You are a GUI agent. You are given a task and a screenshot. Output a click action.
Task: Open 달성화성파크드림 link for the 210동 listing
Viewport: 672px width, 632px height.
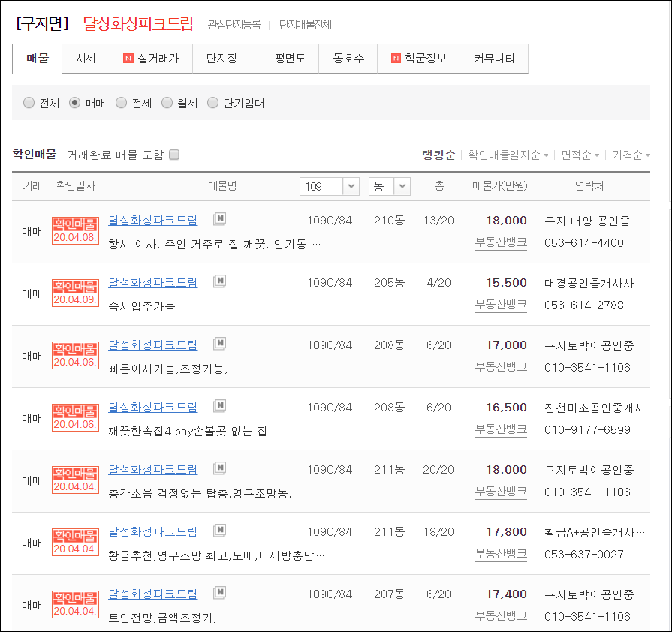click(153, 220)
